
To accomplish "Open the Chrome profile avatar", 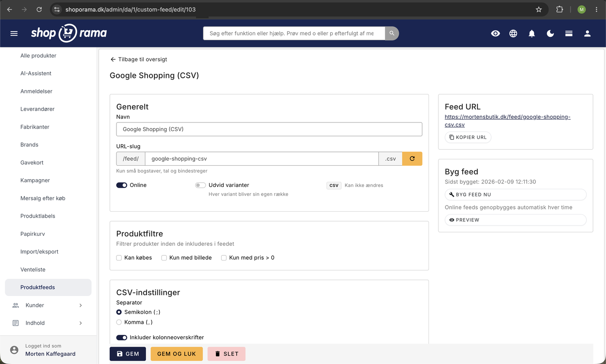I will pyautogui.click(x=581, y=9).
